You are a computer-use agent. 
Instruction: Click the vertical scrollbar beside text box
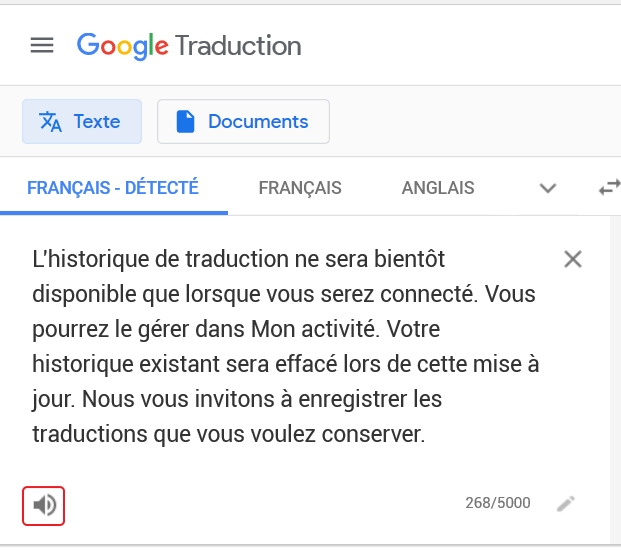[615, 380]
